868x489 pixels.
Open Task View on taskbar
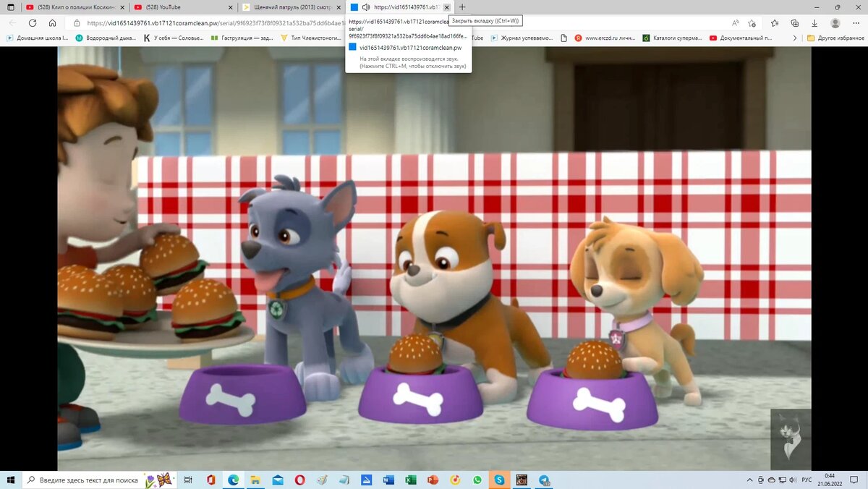pyautogui.click(x=188, y=480)
